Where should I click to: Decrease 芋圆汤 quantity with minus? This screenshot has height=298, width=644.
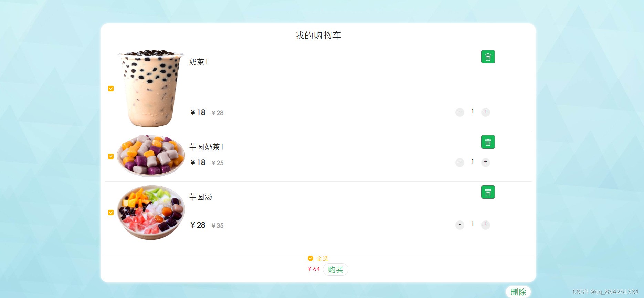460,225
